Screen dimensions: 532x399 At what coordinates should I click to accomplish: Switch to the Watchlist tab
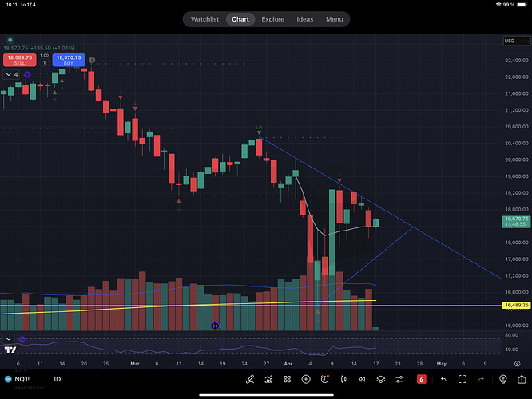point(205,19)
